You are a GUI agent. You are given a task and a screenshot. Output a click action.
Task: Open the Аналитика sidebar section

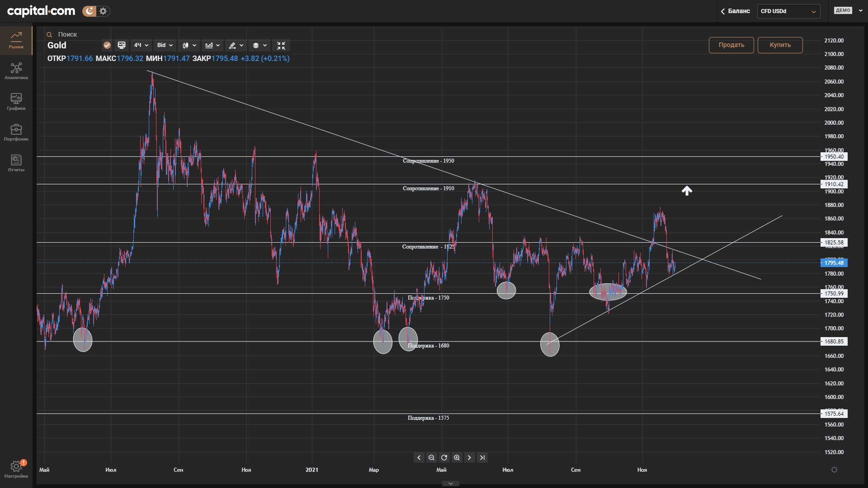[16, 71]
